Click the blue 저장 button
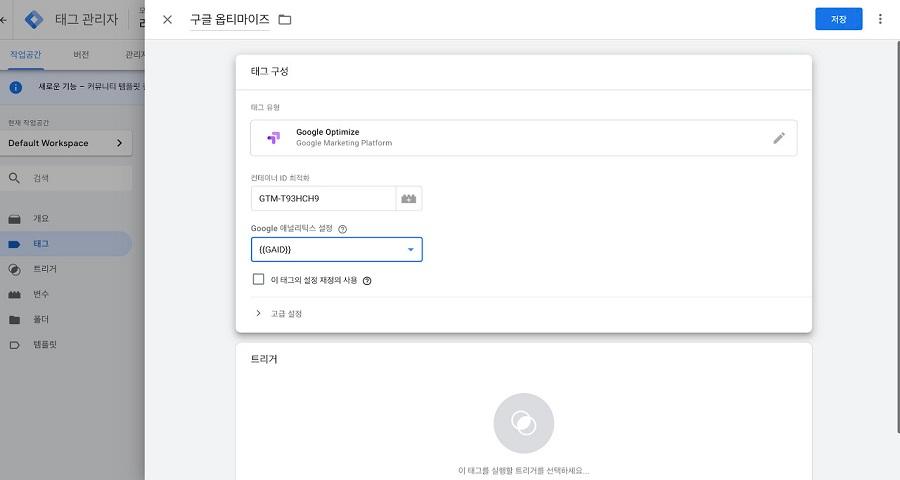Screen dimensions: 900x480 click(x=839, y=19)
